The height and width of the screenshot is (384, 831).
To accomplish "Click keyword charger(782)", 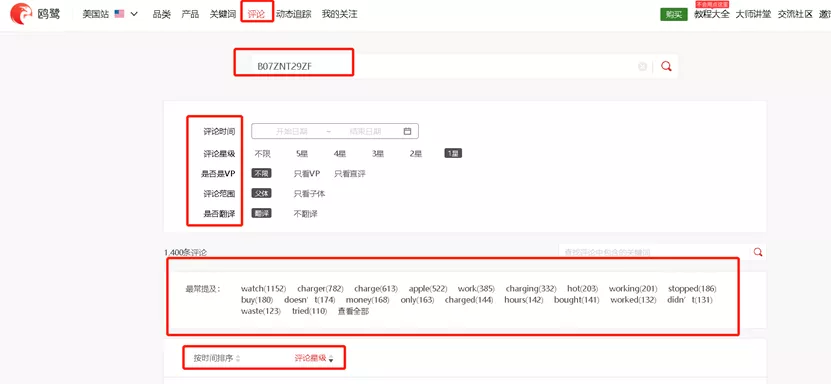I will 320,289.
